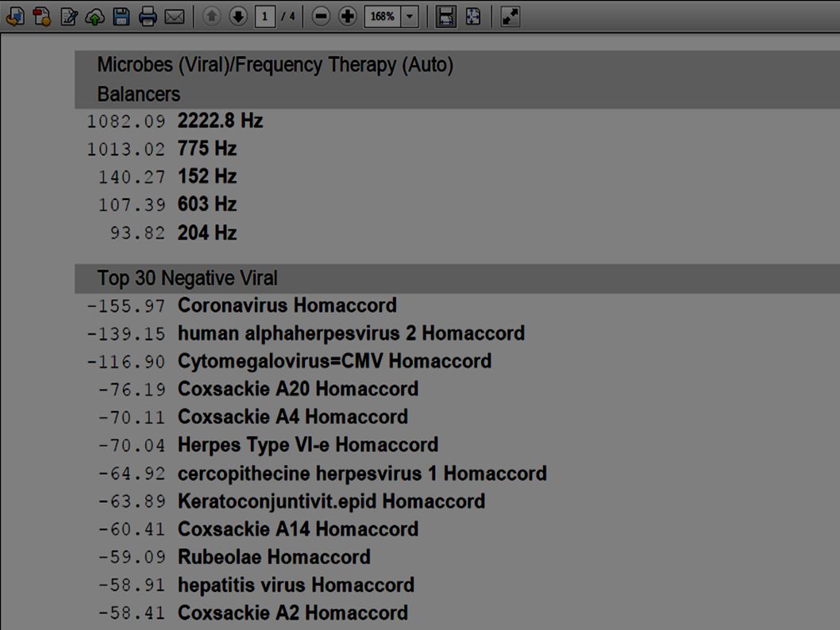The height and width of the screenshot is (630, 840).
Task: Toggle full screen read mode
Action: (510, 17)
